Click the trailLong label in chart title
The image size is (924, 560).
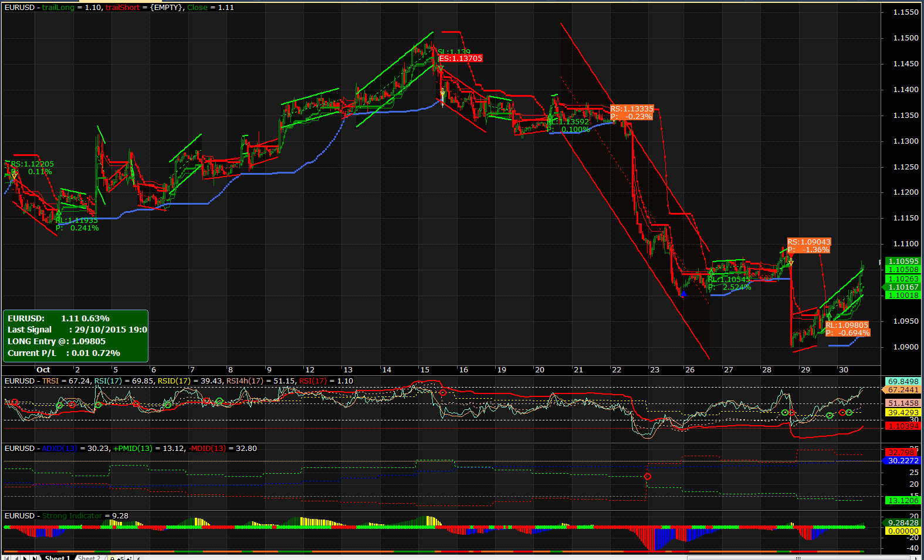click(58, 8)
